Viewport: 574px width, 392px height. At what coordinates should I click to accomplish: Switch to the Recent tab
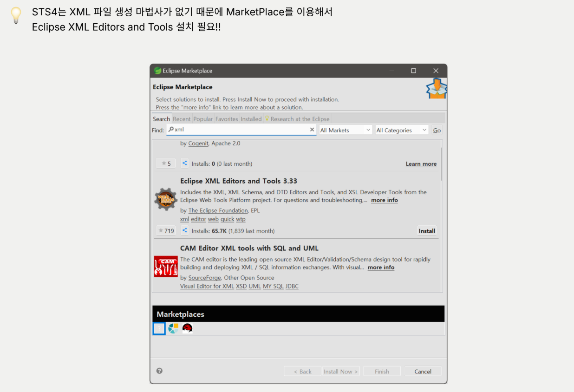[182, 119]
